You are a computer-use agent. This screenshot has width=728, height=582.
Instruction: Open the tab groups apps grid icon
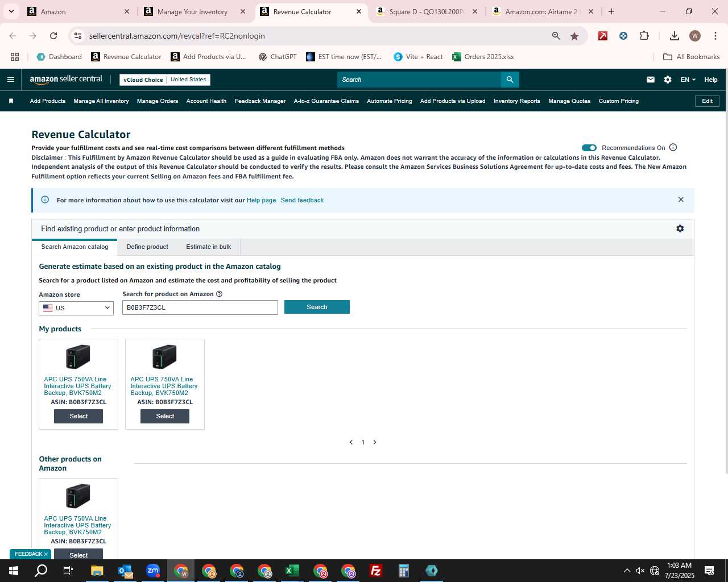15,57
